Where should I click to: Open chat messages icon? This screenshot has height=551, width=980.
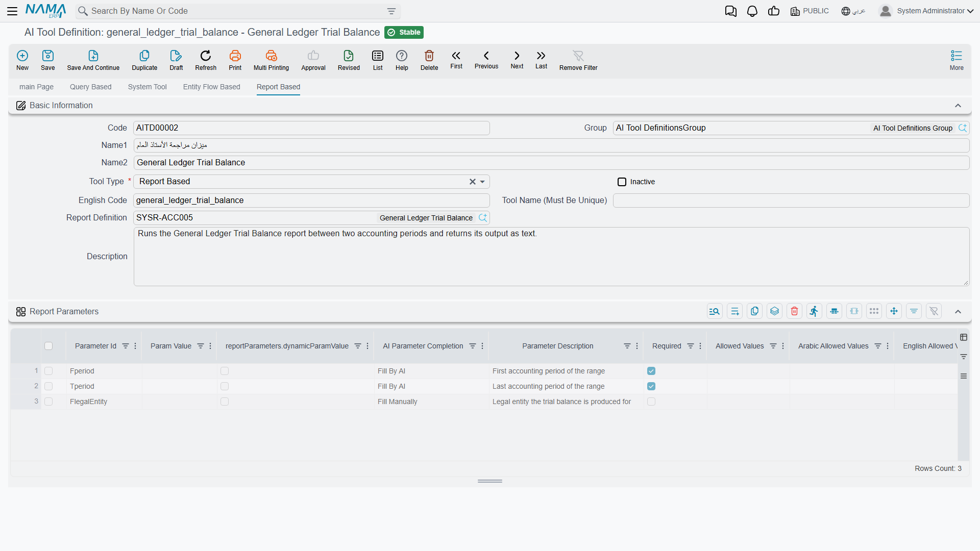click(x=731, y=11)
